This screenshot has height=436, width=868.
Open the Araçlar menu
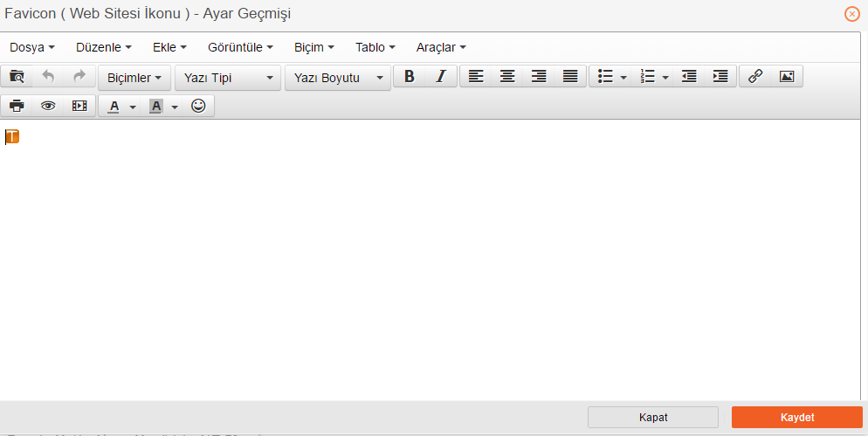coord(441,47)
